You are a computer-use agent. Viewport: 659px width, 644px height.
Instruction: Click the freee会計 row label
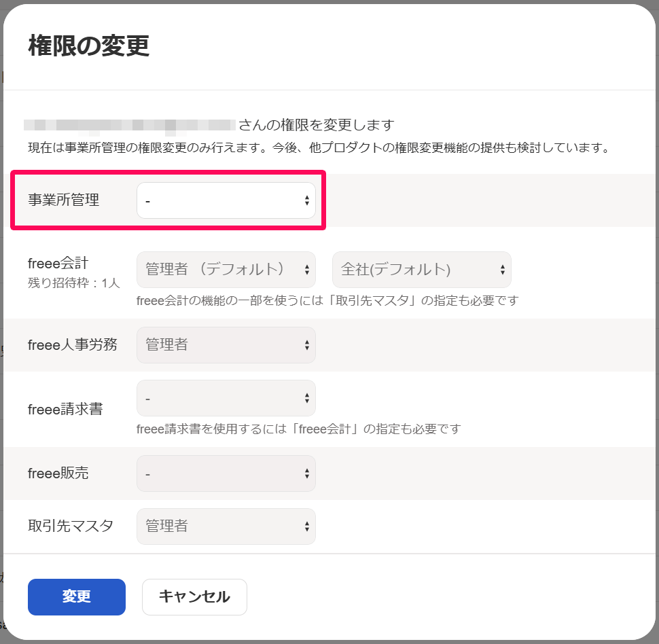coord(58,263)
